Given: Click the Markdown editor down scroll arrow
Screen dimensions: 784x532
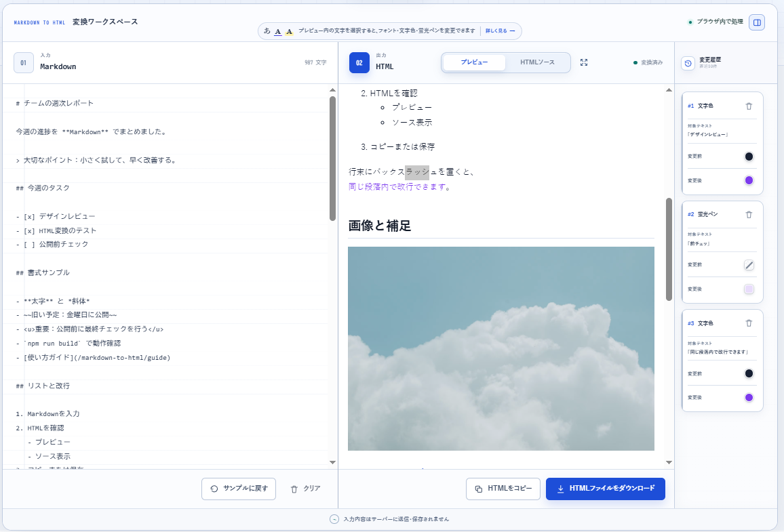Looking at the screenshot, I should click(x=332, y=463).
